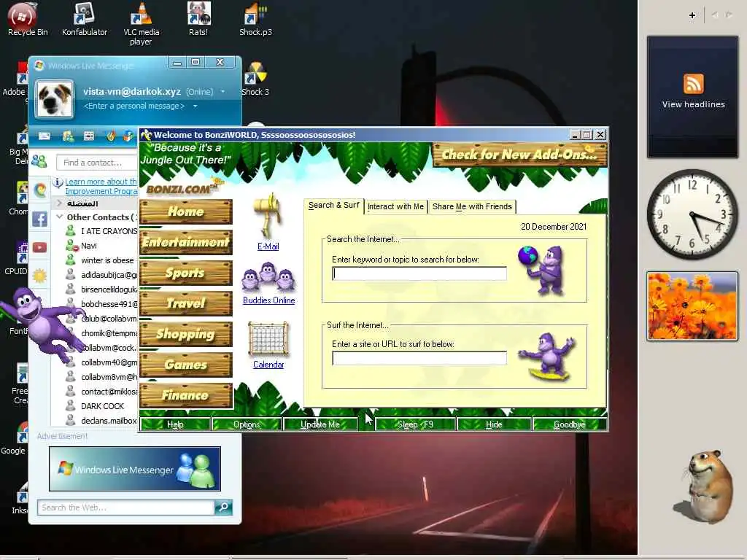747x560 pixels.
Task: Open the Shock 3 desktop shortcut
Action: (x=255, y=79)
